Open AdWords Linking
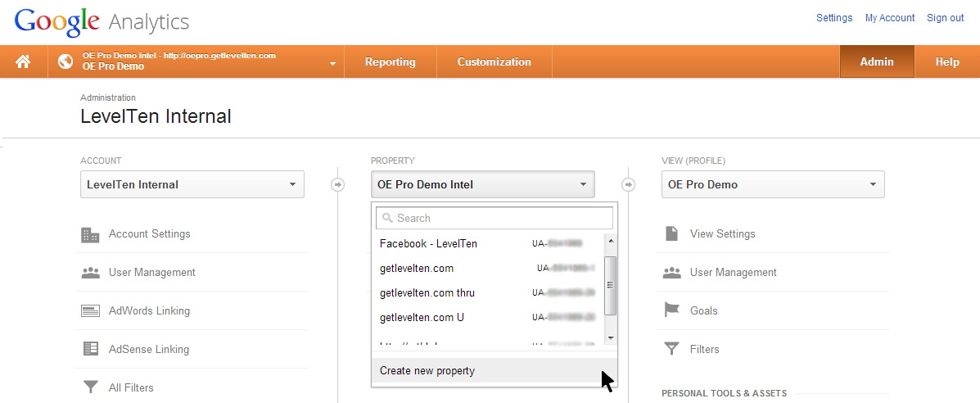This screenshot has width=980, height=403. [149, 311]
